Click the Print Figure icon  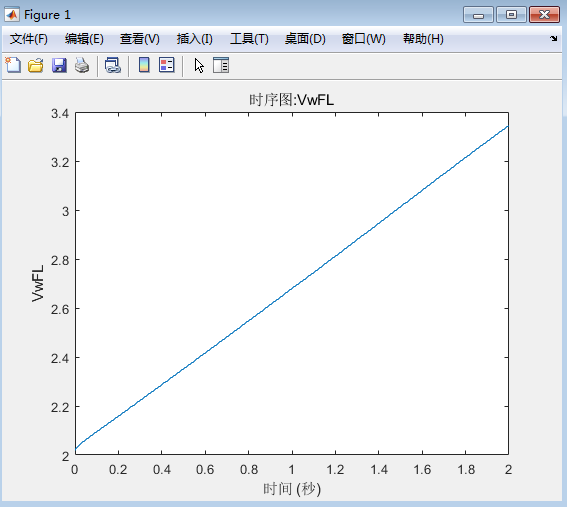click(82, 65)
